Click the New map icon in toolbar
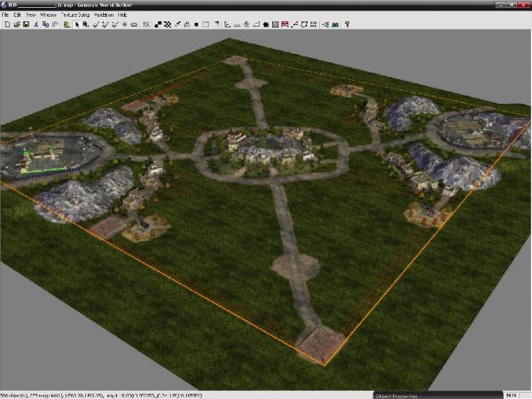The width and height of the screenshot is (532, 399). (x=6, y=24)
